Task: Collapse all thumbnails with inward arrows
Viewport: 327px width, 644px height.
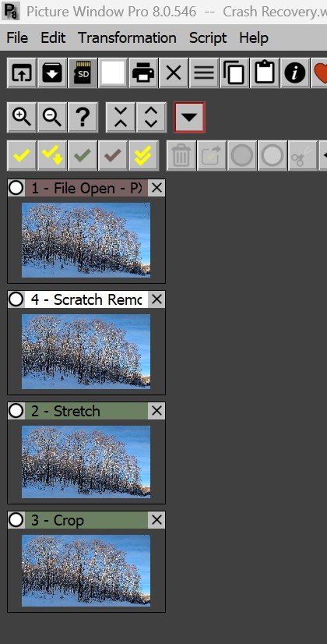Action: pos(121,117)
